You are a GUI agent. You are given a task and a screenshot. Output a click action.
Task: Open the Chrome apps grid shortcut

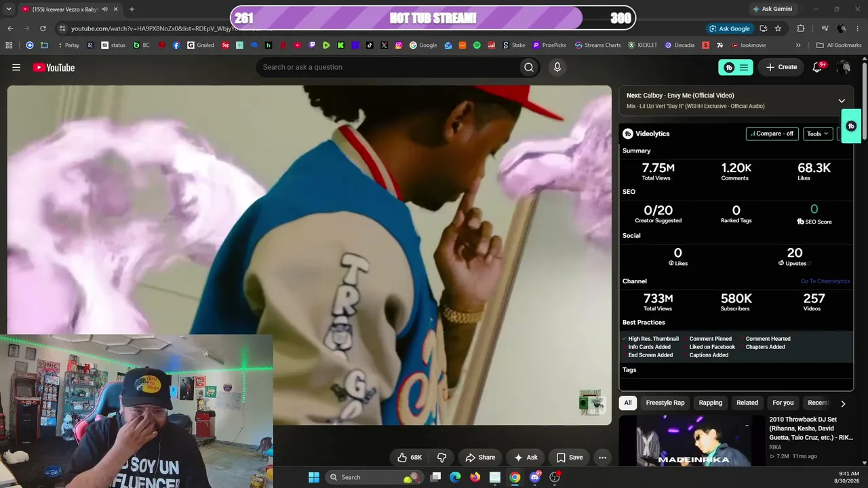(x=9, y=45)
